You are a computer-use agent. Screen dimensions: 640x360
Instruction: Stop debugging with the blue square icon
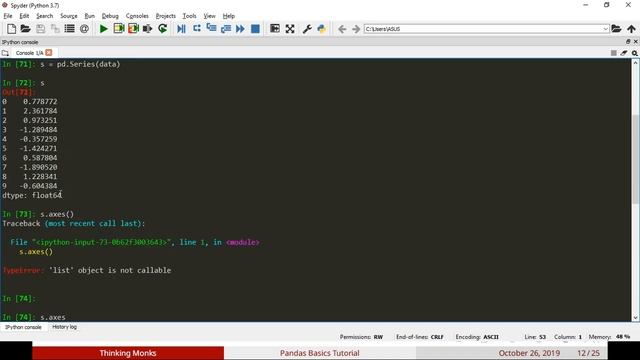pyautogui.click(x=255, y=29)
